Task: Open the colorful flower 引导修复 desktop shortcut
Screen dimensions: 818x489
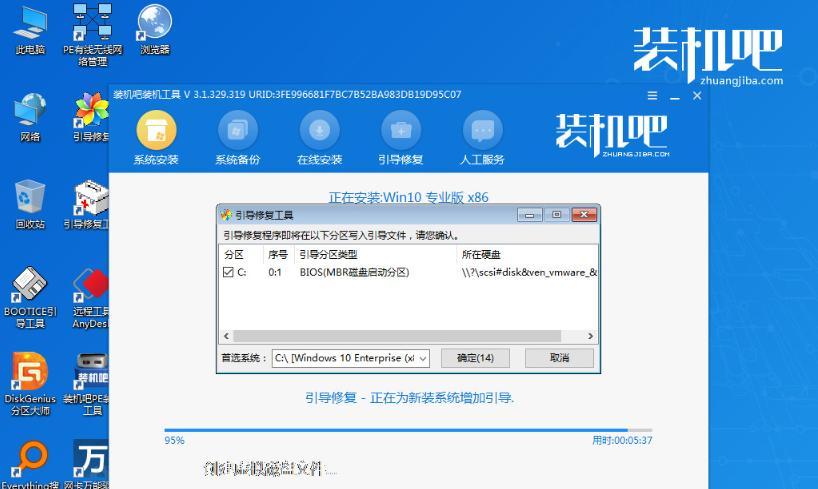Action: click(91, 117)
